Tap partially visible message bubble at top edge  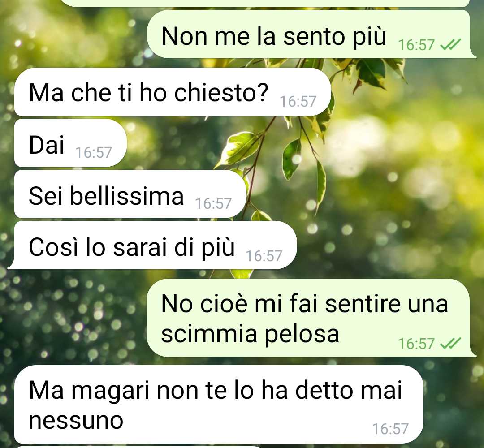pos(265,3)
